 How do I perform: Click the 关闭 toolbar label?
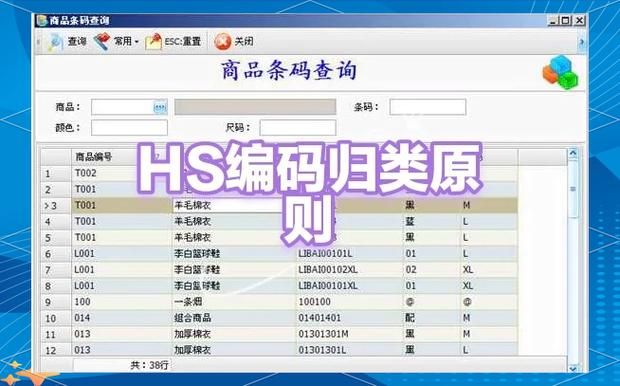[244, 42]
